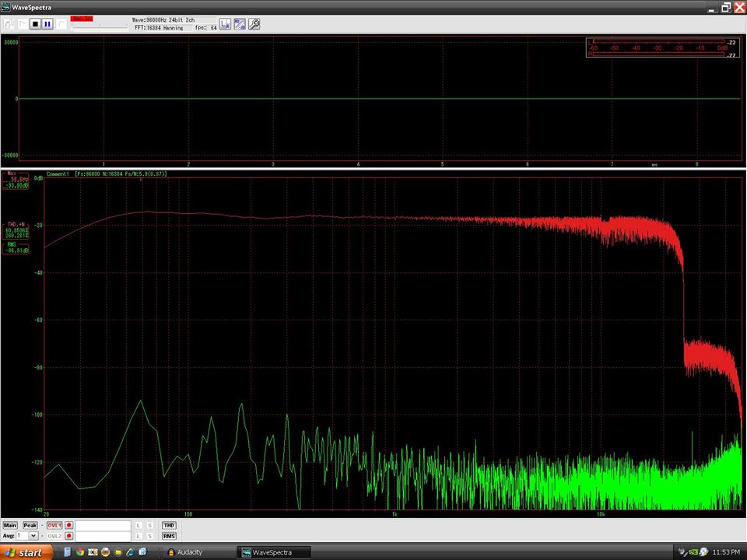Click the RMS level readout box
The height and width of the screenshot is (560, 747).
click(16, 247)
